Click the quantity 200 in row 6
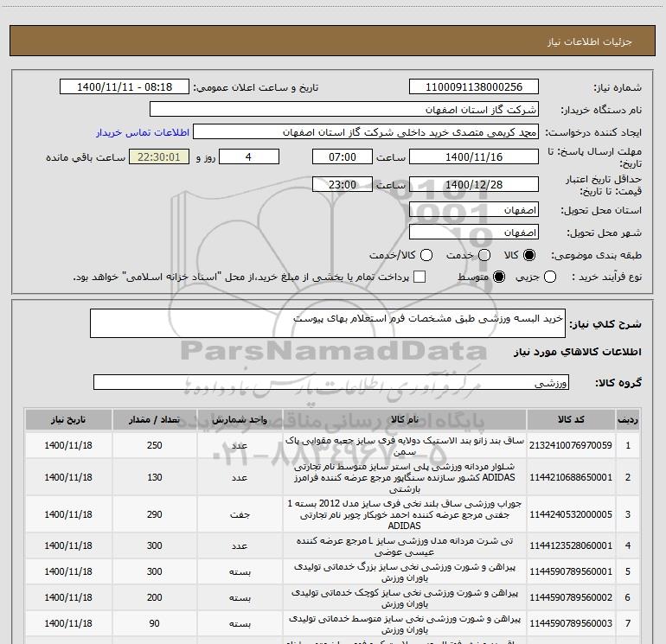Screen dimensions: 666x644 154,597
